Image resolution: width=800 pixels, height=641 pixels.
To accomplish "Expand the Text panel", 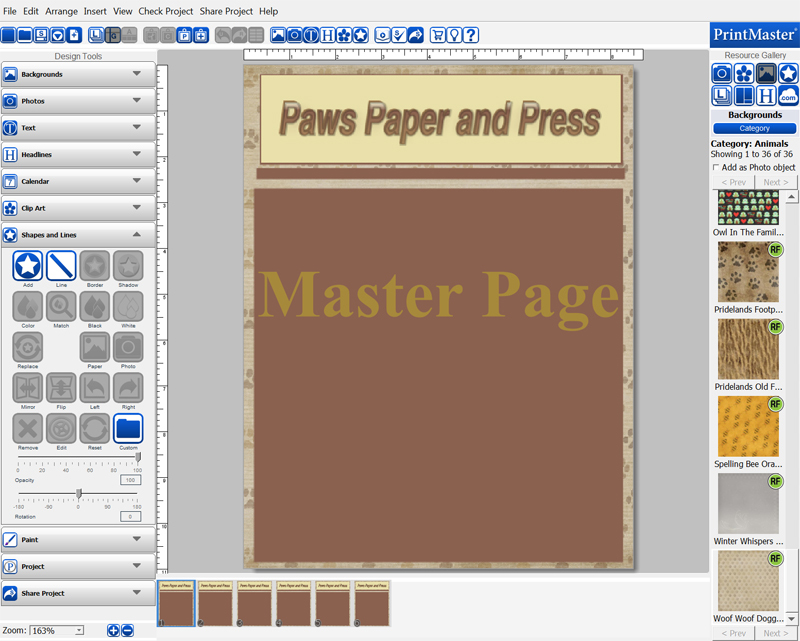I will 79,128.
